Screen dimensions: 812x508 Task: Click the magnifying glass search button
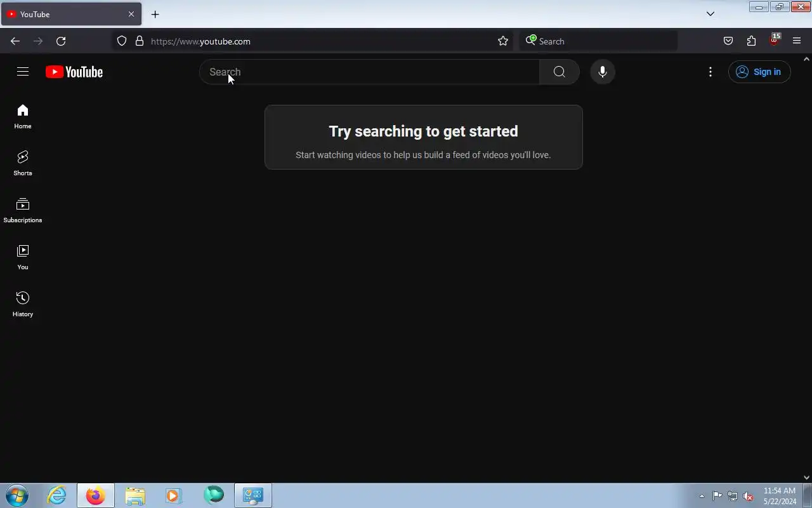[559, 72]
